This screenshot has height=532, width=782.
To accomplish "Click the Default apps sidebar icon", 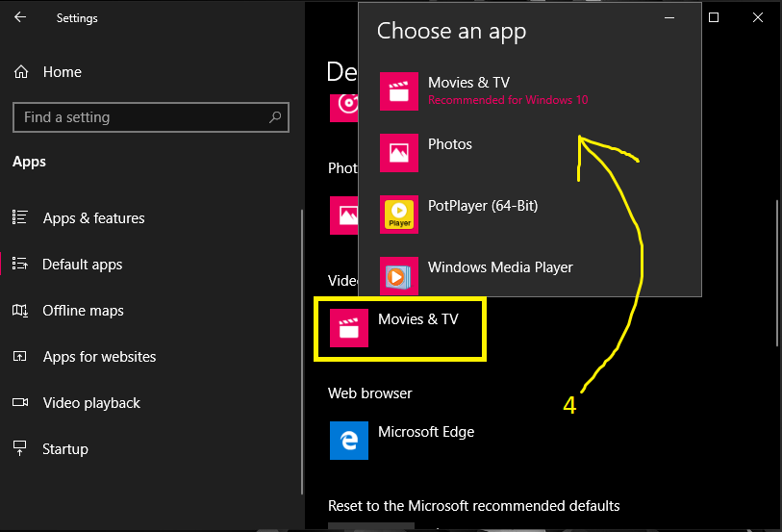I will coord(20,264).
